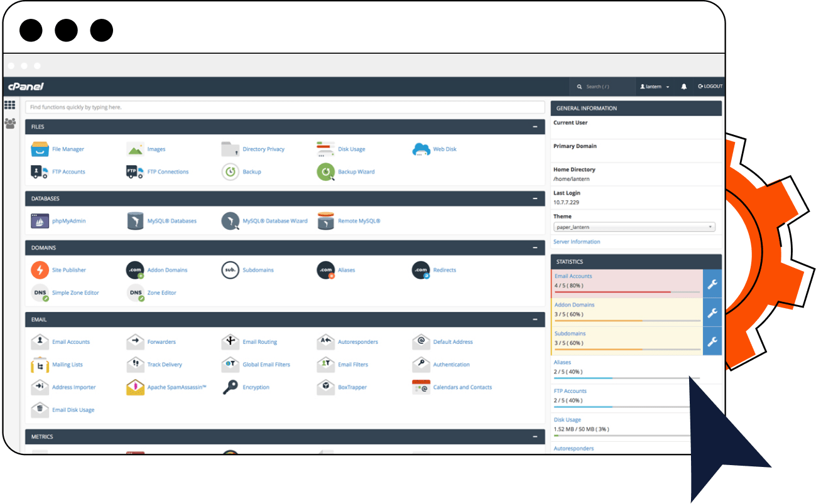
Task: Open the Remote MySQL icon
Action: point(325,221)
